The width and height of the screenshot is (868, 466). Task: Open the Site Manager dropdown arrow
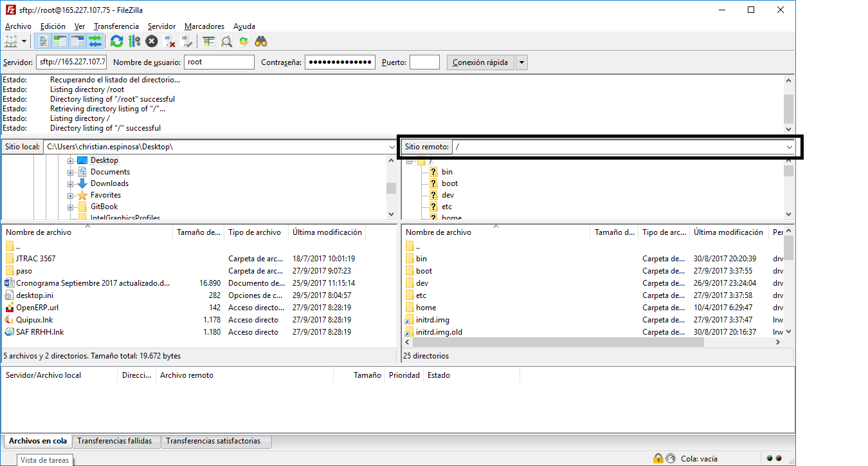[24, 41]
